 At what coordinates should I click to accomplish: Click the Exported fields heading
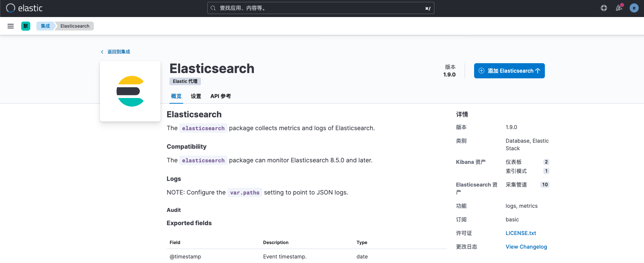coord(189,223)
